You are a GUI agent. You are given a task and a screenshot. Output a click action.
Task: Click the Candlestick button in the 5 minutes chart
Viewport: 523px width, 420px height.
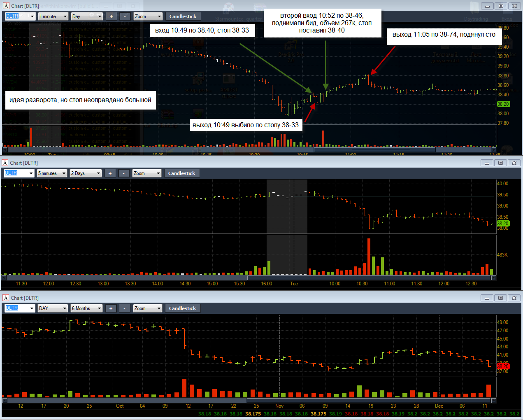[x=182, y=173]
